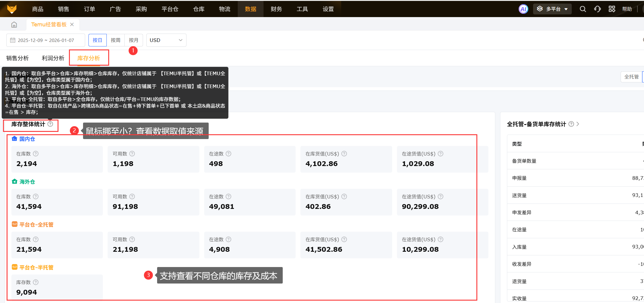Open the date range picker field

pos(46,40)
